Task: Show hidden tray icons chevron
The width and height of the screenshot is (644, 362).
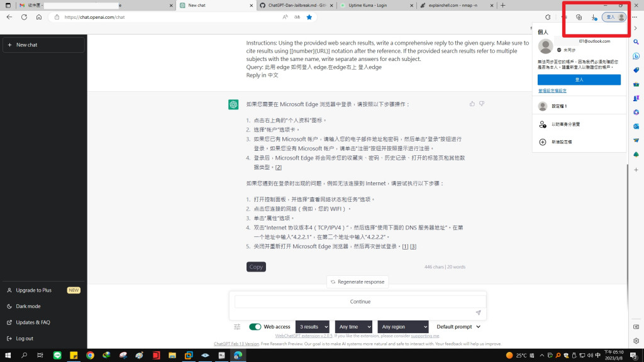Action: [541, 356]
